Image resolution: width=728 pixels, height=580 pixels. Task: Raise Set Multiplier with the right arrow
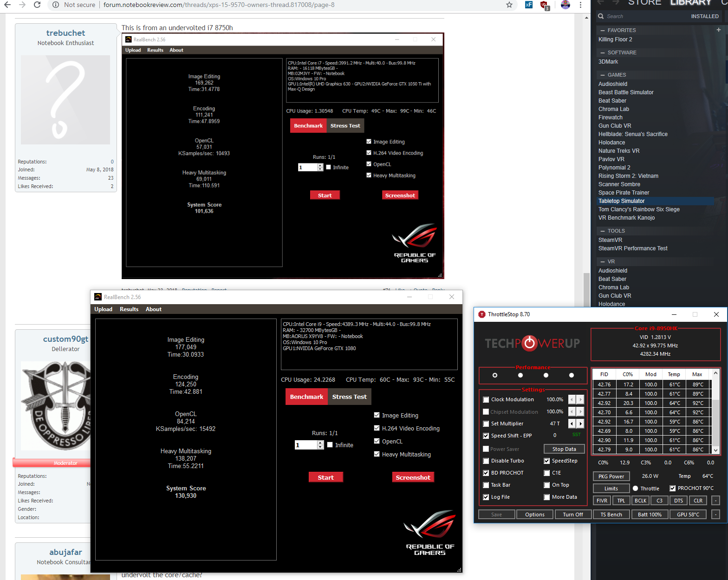click(580, 424)
